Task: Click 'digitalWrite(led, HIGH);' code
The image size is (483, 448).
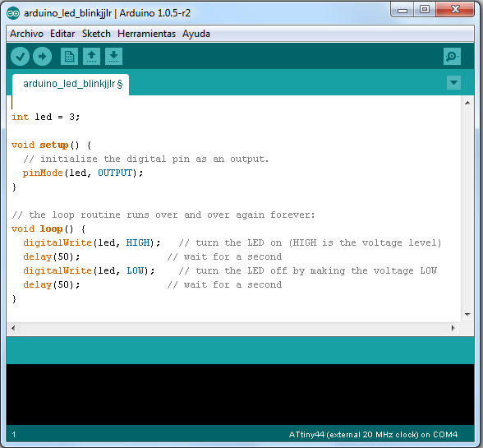Action: click(x=92, y=243)
